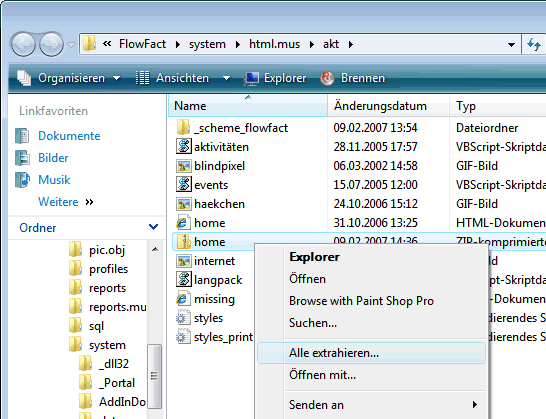The height and width of the screenshot is (419, 546).
Task: Select the langpack script file icon
Action: pyautogui.click(x=184, y=279)
